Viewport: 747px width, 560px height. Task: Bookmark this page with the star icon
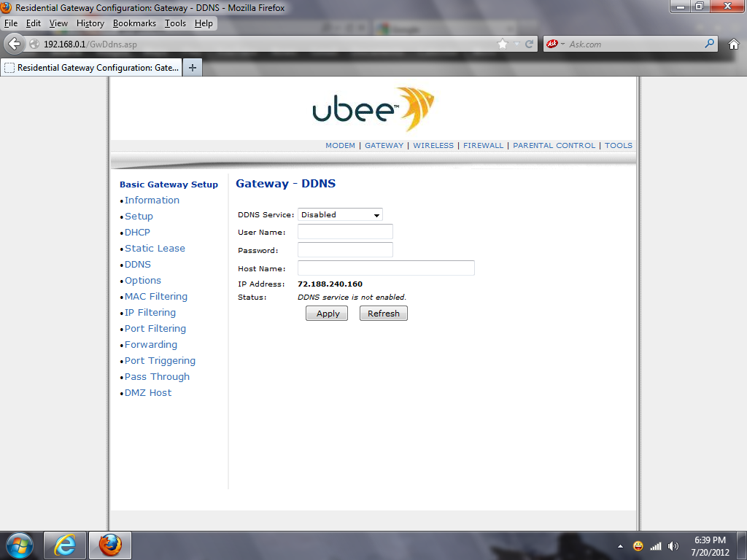[502, 44]
